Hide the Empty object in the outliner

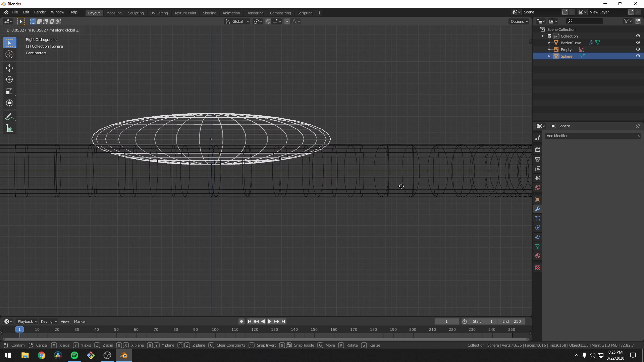(x=638, y=49)
